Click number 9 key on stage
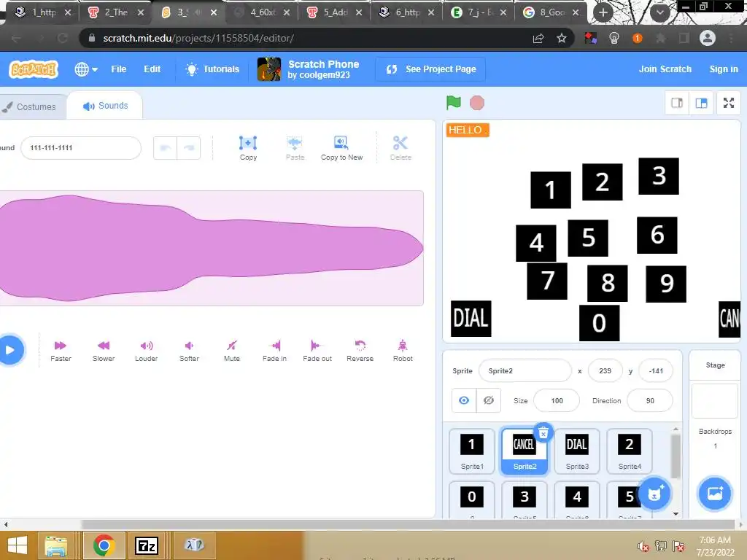Image resolution: width=747 pixels, height=560 pixels. coord(666,284)
